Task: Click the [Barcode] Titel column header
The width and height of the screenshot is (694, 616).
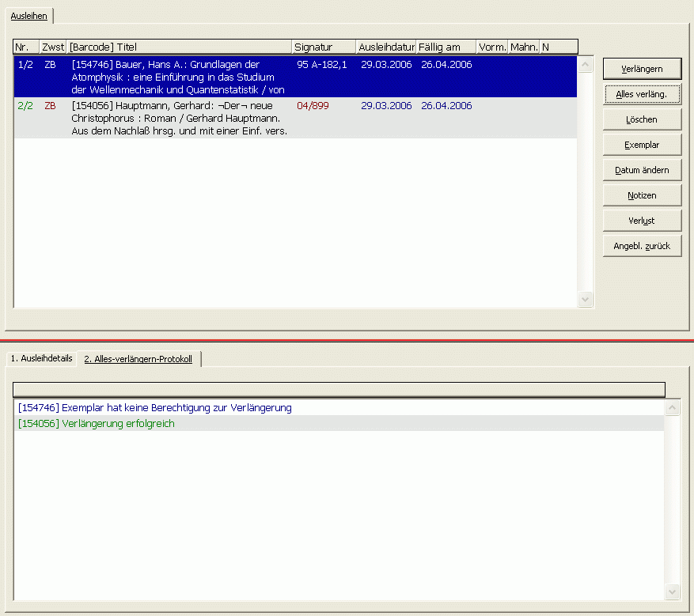Action: (x=180, y=47)
